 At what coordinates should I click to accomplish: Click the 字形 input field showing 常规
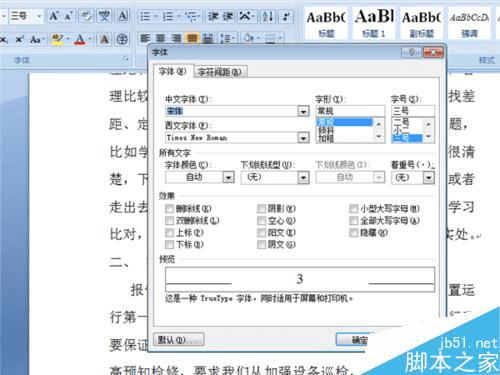pyautogui.click(x=350, y=111)
